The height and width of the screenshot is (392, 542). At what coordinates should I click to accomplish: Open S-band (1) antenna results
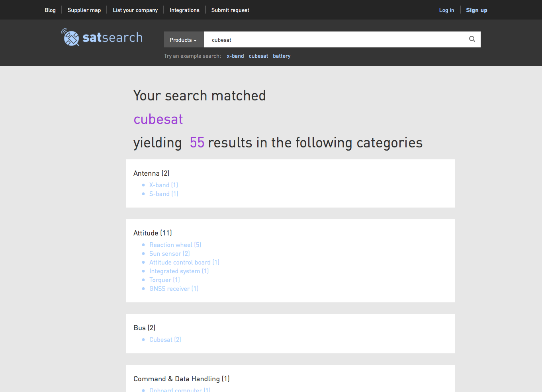[x=164, y=194]
